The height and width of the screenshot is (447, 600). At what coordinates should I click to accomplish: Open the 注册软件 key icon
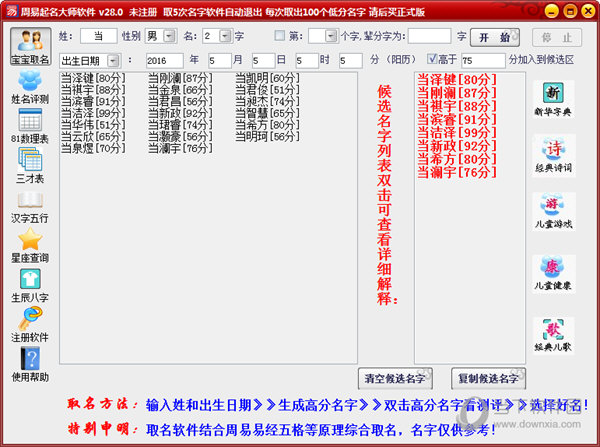pos(30,325)
